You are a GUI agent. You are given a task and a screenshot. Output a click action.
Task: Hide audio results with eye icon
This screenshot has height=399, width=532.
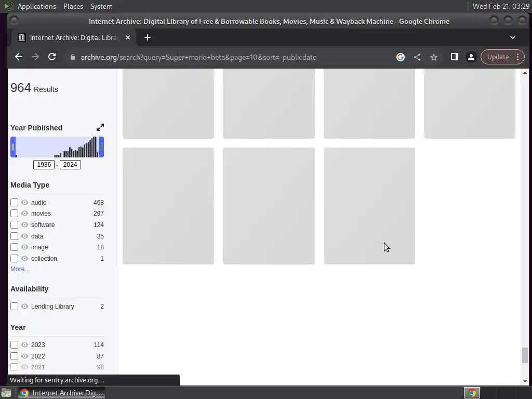(x=24, y=203)
